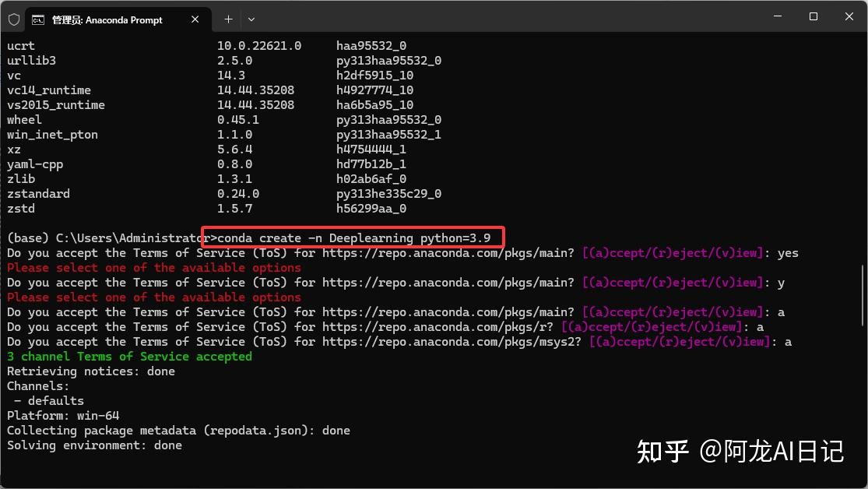Click the 'yes' answer to the ToS prompt
Viewport: 868px width, 489px height.
[x=788, y=253]
